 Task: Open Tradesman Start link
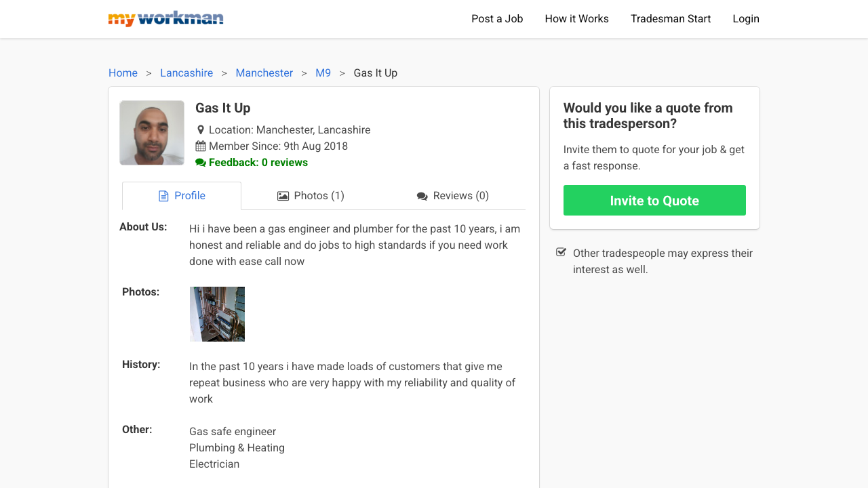coord(671,19)
